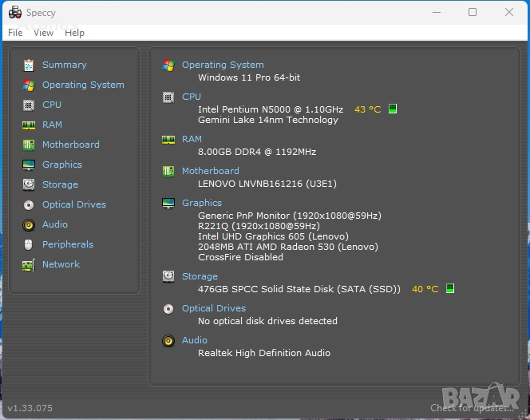The image size is (530, 420).
Task: Select the Summary clipboard icon in sidebar
Action: coord(29,65)
